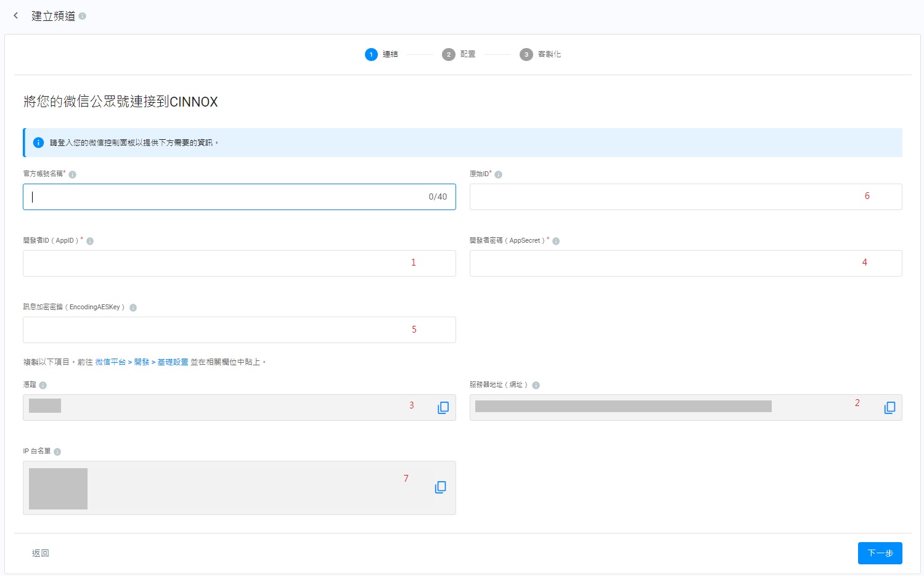
Task: Select step 2 配置 in the stepper
Action: click(459, 54)
